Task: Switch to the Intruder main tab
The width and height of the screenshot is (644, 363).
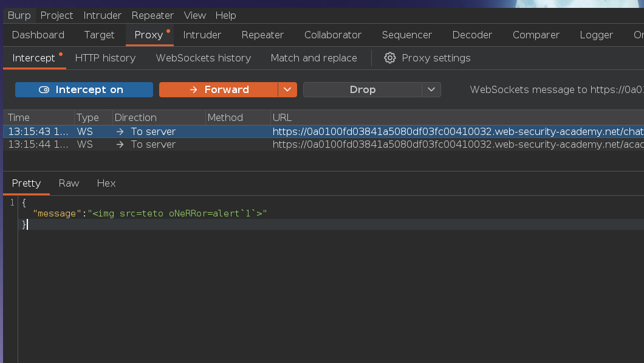Action: tap(202, 35)
